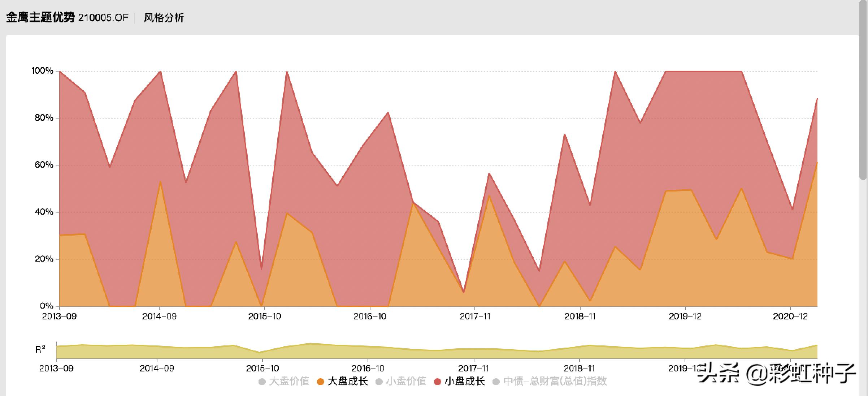
Task: Show the 小盘价值 series label
Action: click(406, 382)
